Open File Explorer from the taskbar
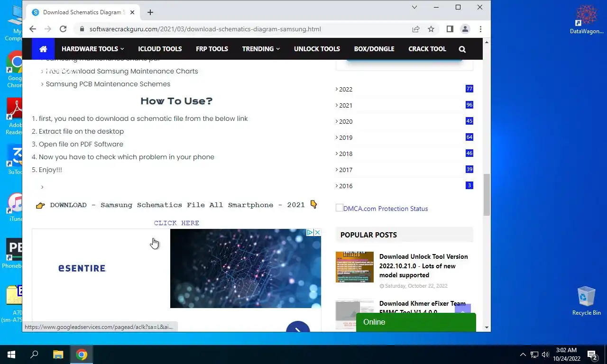 tap(58, 354)
